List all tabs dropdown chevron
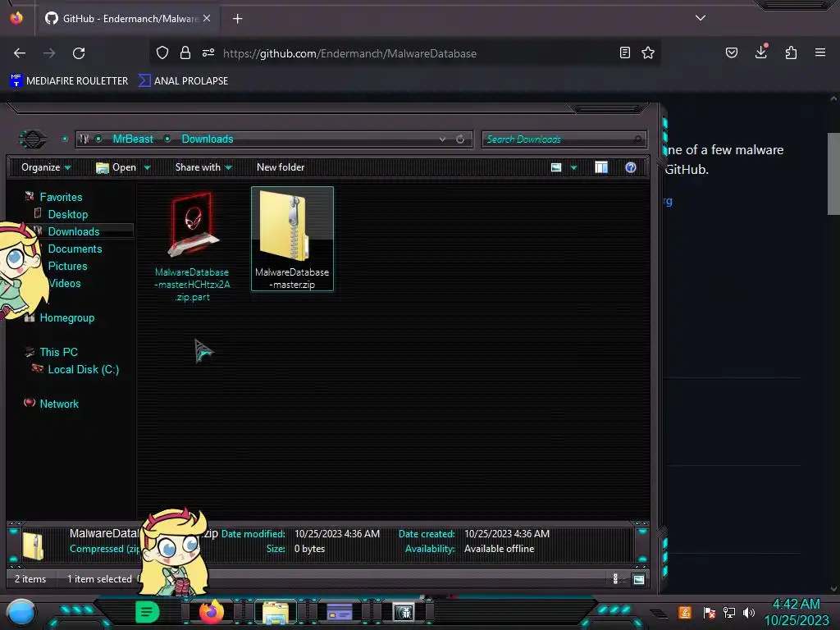 point(701,18)
